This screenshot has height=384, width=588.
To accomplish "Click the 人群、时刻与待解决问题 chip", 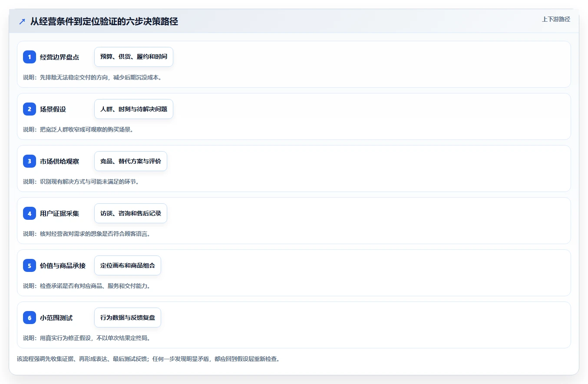I will [134, 109].
